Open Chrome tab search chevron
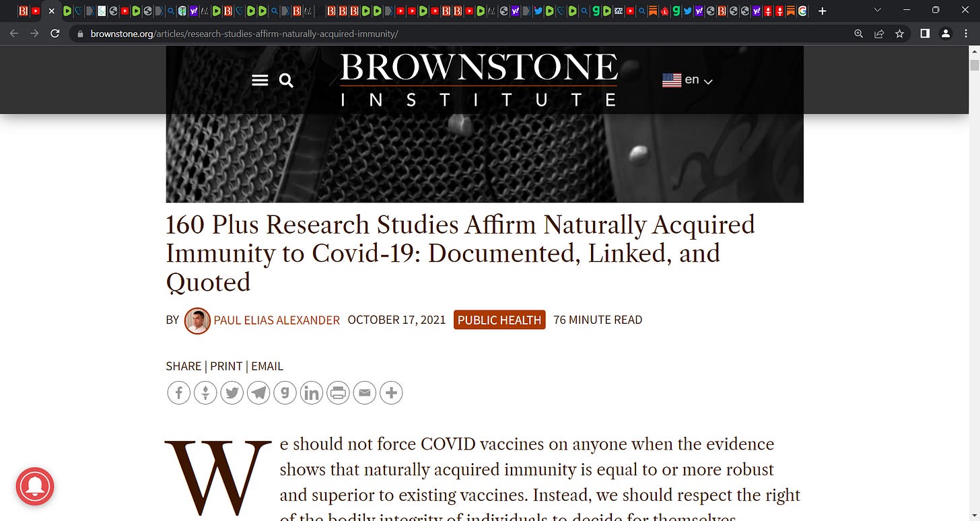980x521 pixels. point(877,10)
